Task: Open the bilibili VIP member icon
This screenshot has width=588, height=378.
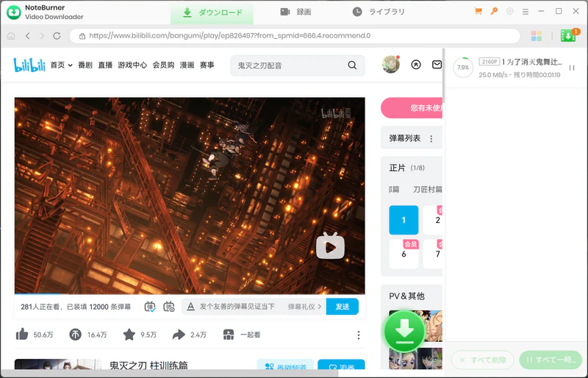Action: (416, 65)
